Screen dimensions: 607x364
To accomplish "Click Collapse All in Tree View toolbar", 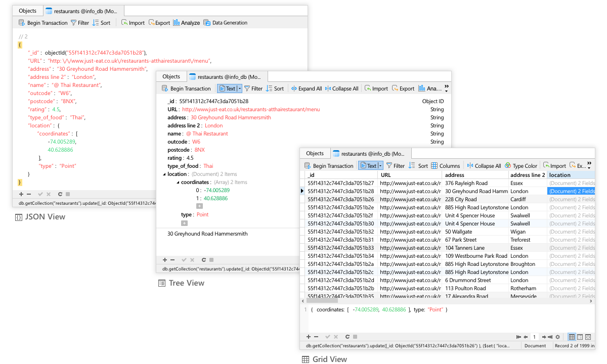I will tap(342, 88).
